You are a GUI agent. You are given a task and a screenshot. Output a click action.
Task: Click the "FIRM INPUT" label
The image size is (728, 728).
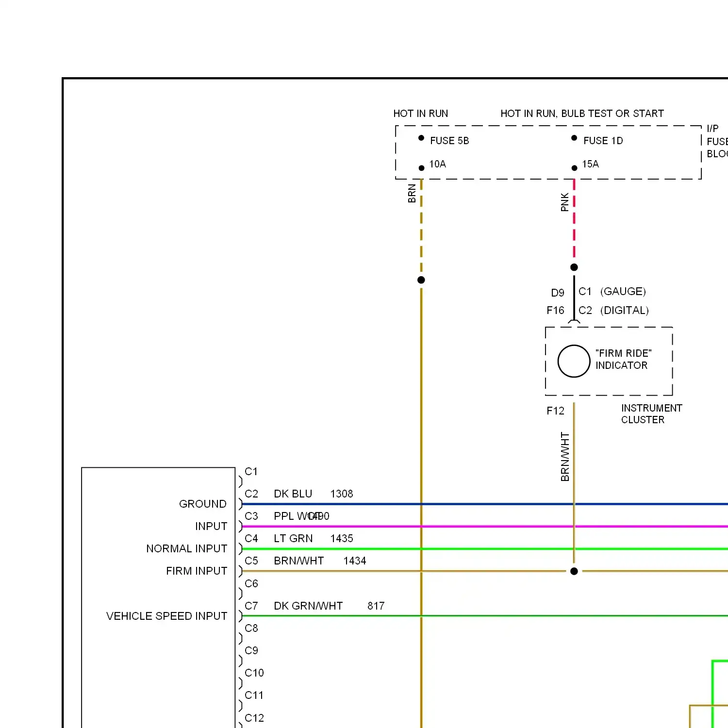[197, 571]
